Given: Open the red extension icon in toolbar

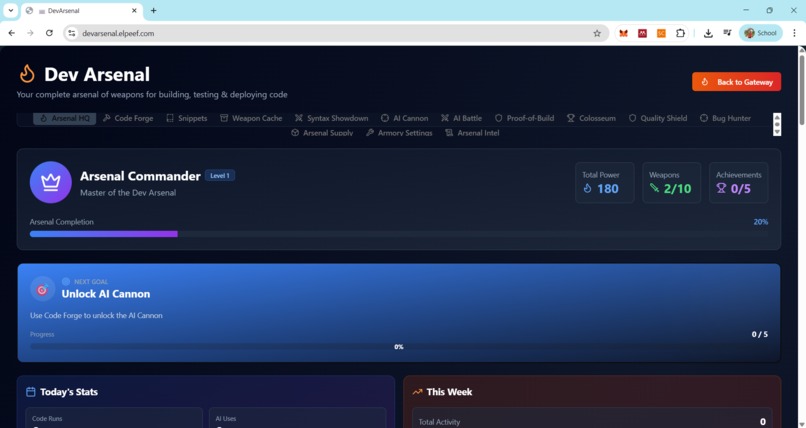Looking at the screenshot, I should [x=642, y=33].
